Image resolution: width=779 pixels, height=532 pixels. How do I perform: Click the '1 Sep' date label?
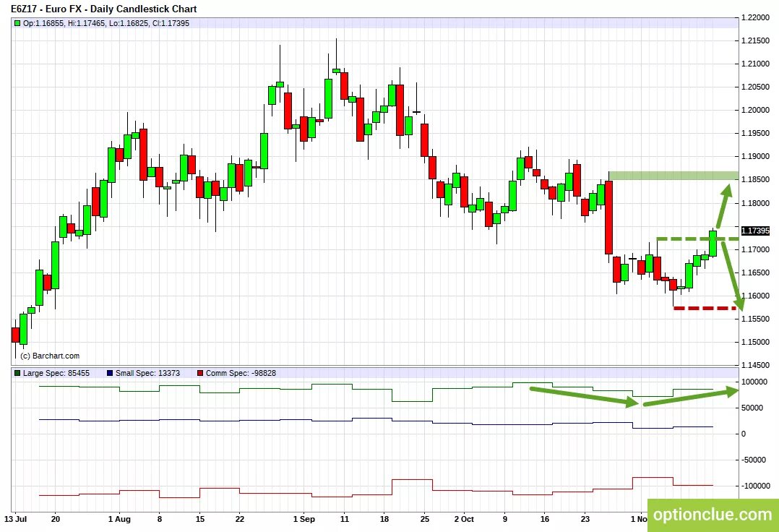304,519
